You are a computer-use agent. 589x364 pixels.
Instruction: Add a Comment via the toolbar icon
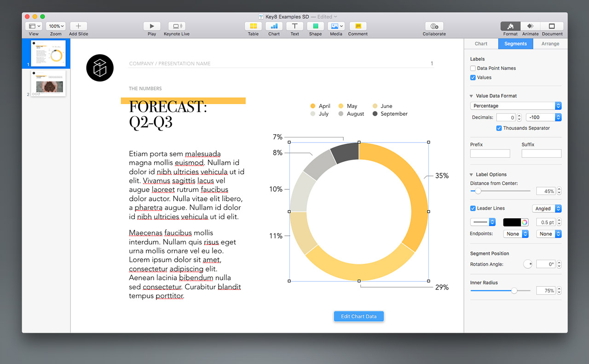(x=358, y=27)
